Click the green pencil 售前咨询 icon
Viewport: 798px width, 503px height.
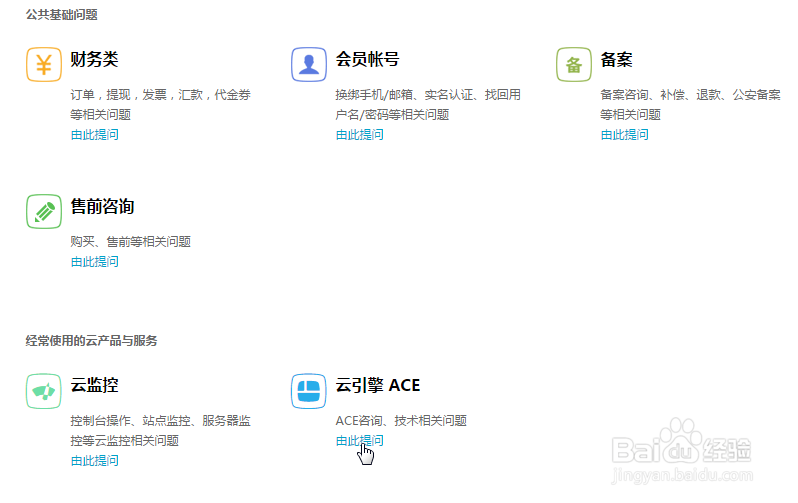(x=44, y=211)
